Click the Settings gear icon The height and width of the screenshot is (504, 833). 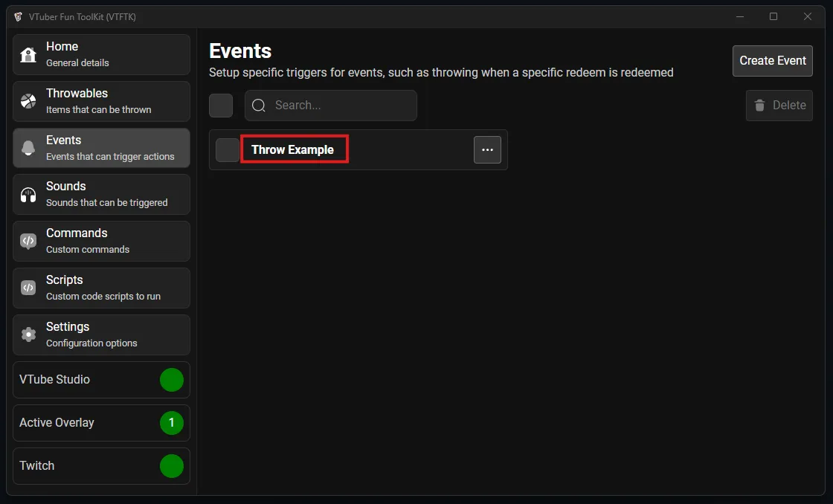click(x=28, y=335)
